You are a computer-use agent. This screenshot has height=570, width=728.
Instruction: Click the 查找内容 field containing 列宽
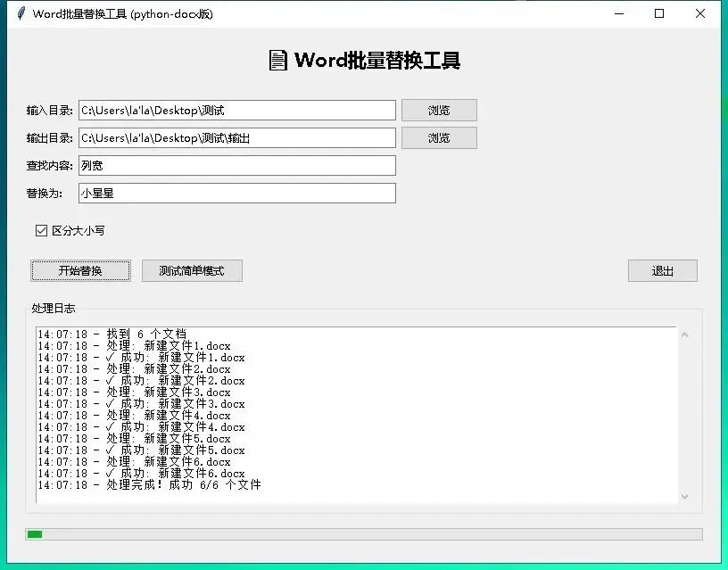237,166
